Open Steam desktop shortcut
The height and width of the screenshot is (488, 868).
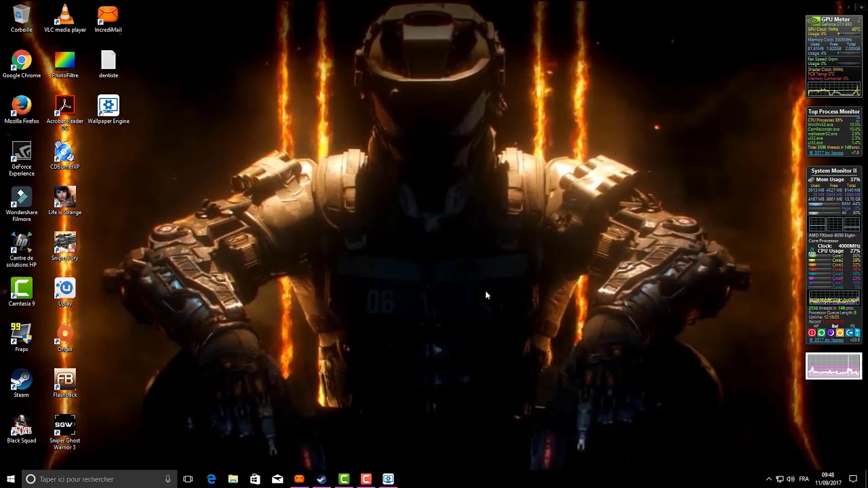tap(22, 383)
